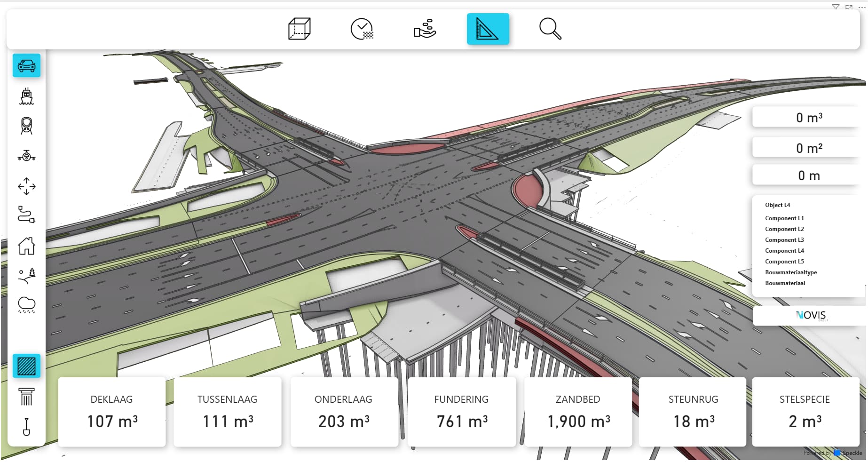868x462 pixels.
Task: Select the triangle ruler quantities tab
Action: 488,29
